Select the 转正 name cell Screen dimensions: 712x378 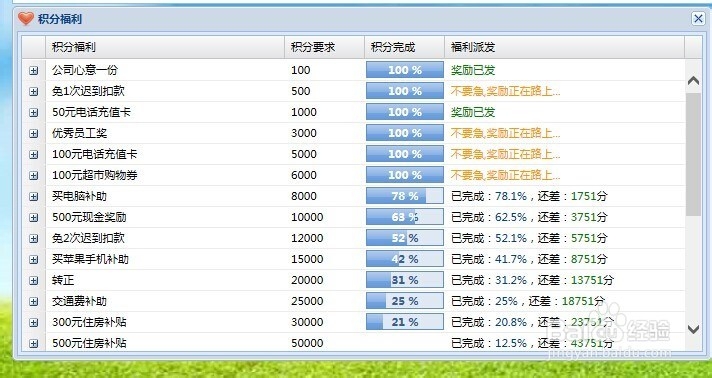[63, 280]
